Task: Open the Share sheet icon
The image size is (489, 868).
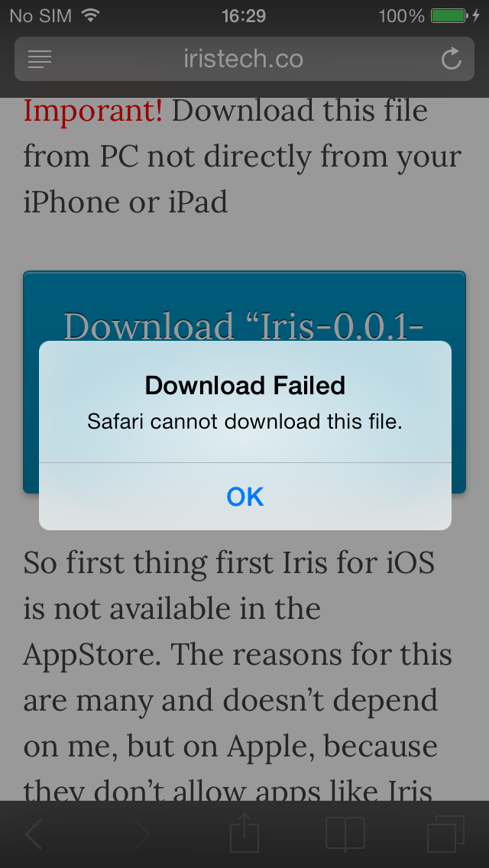Action: pos(244,832)
